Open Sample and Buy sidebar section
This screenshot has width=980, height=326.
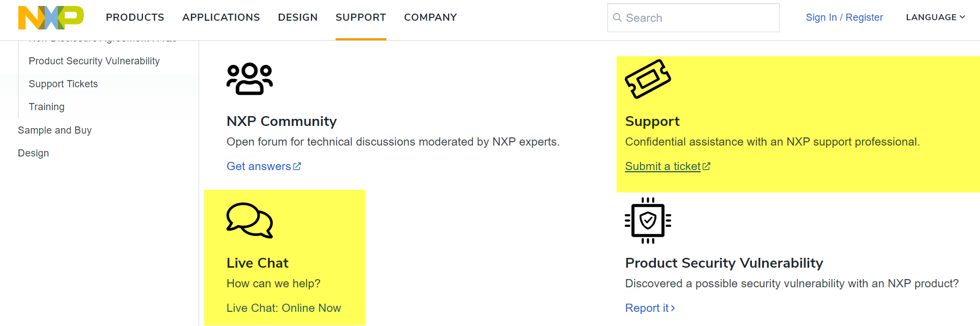[55, 130]
